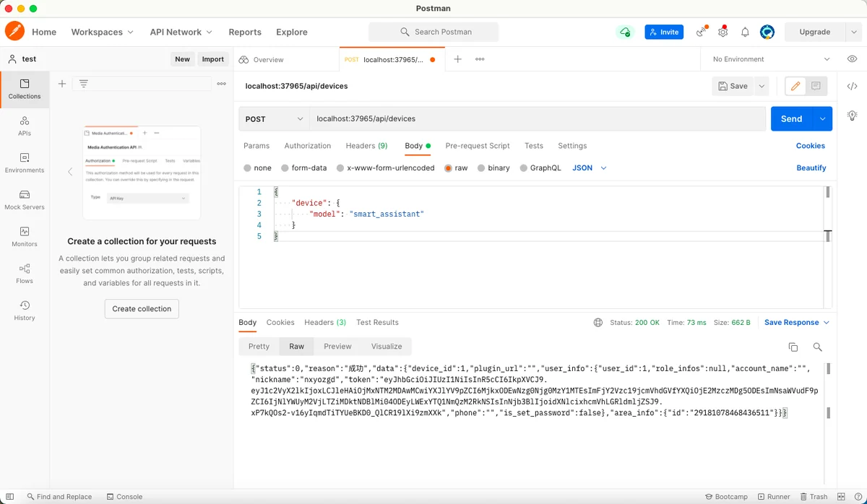The width and height of the screenshot is (867, 504).
Task: Open the settings gear icon
Action: tap(722, 32)
